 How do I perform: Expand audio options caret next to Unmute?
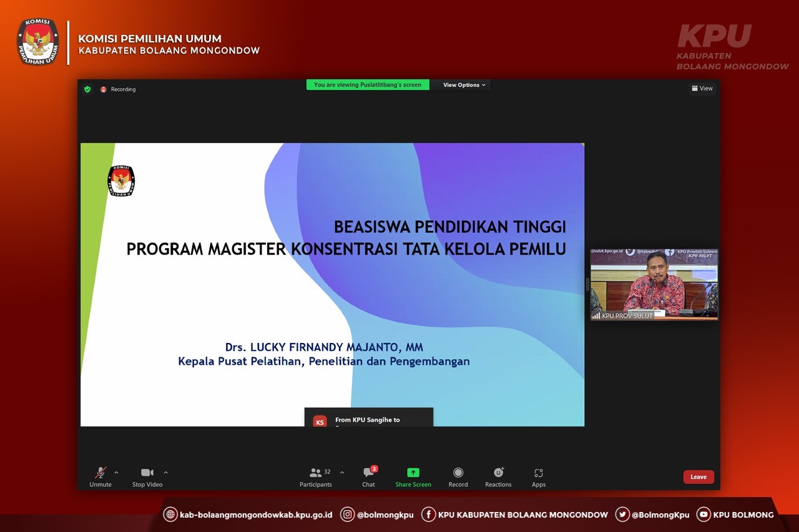pyautogui.click(x=116, y=473)
